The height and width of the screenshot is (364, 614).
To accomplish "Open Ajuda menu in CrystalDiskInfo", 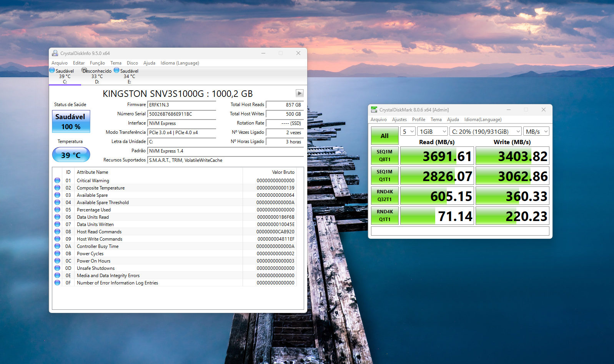I will pos(149,63).
